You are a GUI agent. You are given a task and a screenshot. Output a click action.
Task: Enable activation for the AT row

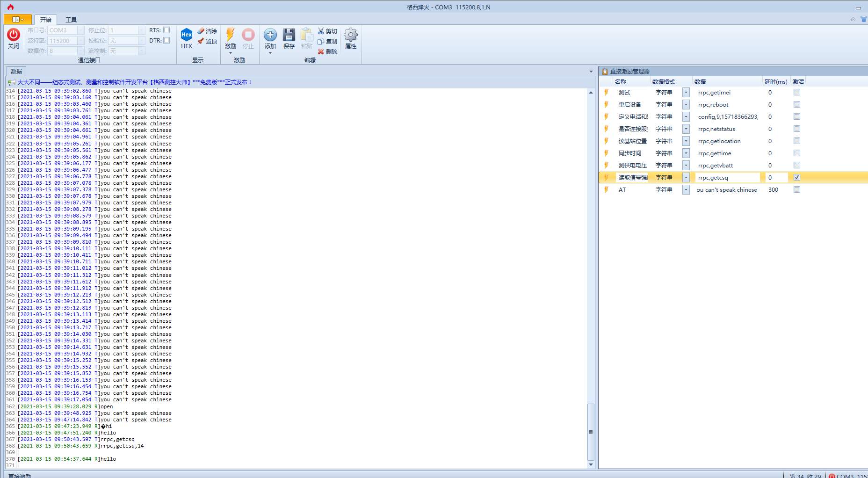[797, 190]
